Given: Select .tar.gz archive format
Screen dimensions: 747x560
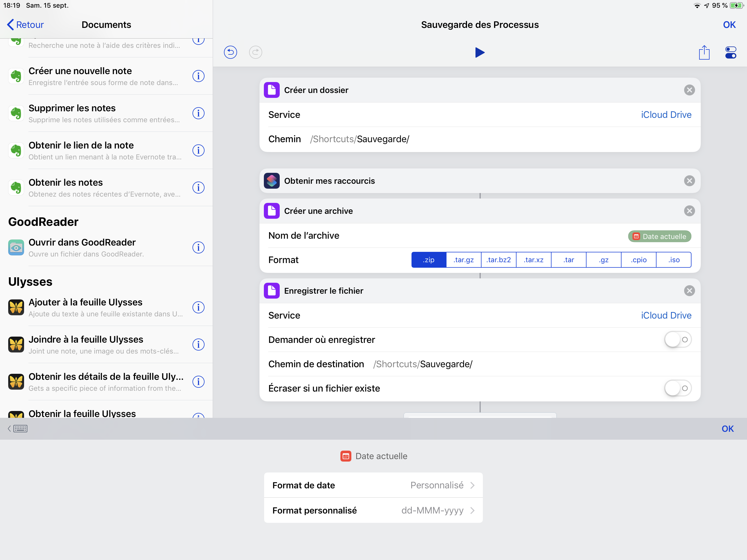Looking at the screenshot, I should pos(463,260).
